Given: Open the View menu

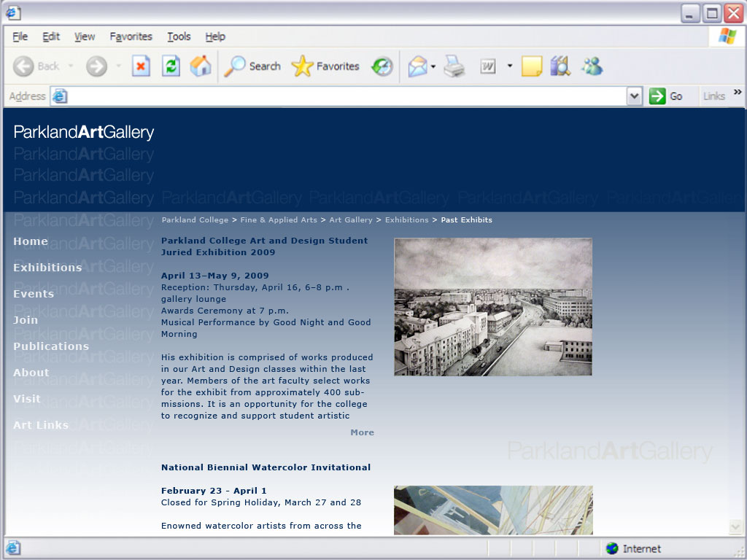Looking at the screenshot, I should 85,36.
